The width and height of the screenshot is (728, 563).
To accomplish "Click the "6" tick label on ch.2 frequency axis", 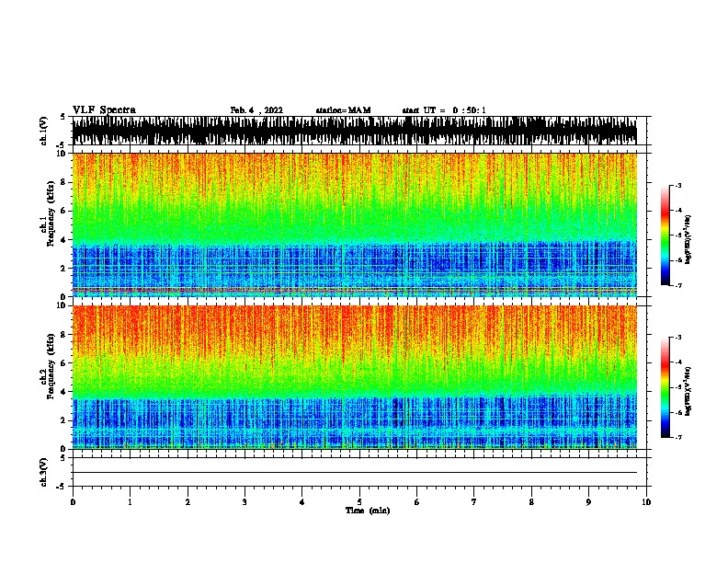I will (64, 362).
